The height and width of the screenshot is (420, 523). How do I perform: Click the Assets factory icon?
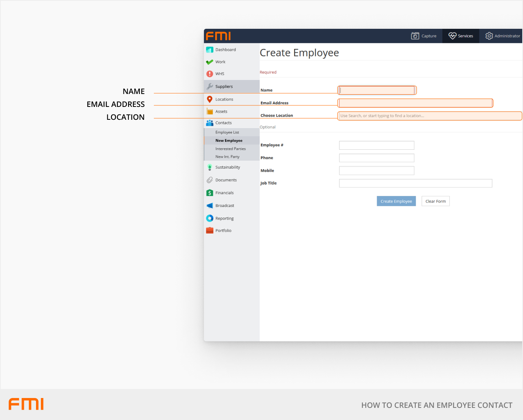point(210,111)
